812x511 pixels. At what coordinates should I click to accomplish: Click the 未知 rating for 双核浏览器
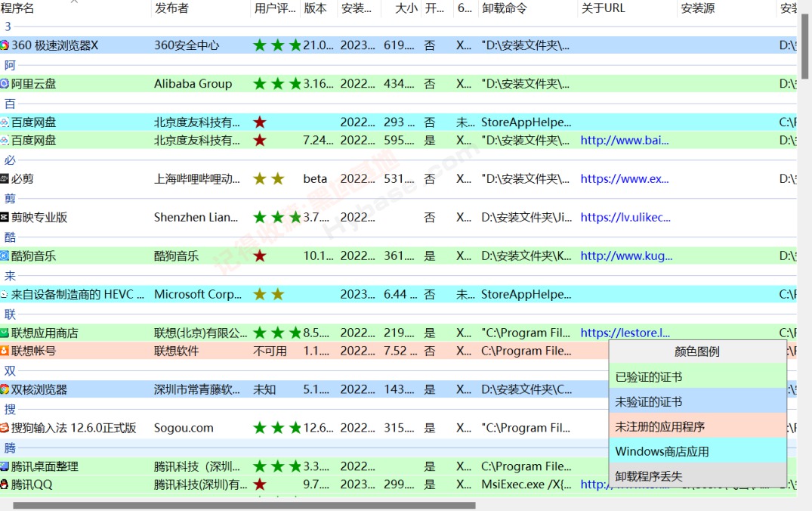[x=264, y=389]
